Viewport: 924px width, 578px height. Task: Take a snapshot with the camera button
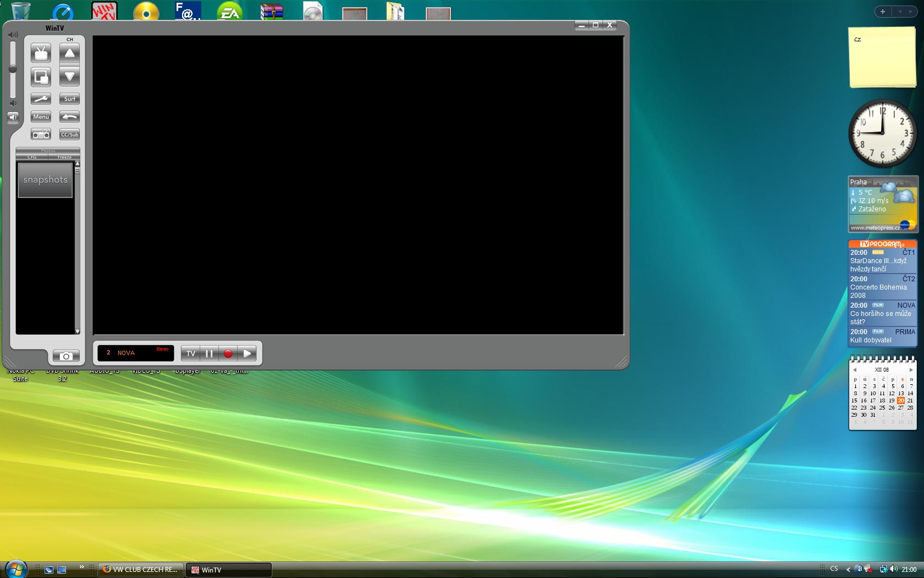click(x=66, y=356)
